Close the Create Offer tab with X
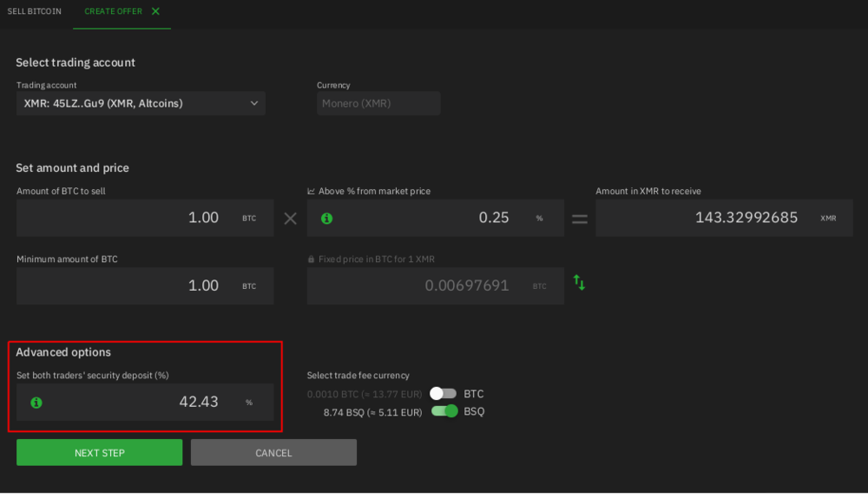The width and height of the screenshot is (868, 498). (155, 11)
